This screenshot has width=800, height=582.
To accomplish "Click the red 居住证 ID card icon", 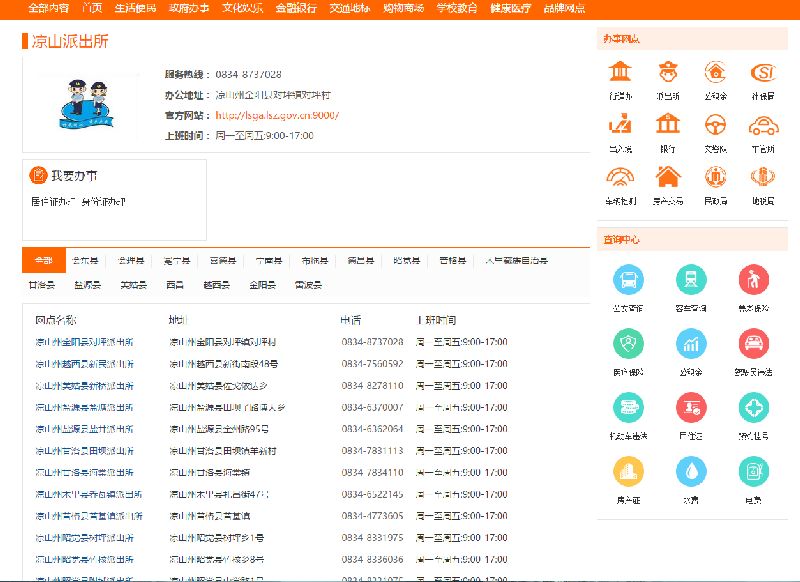I will 691,408.
